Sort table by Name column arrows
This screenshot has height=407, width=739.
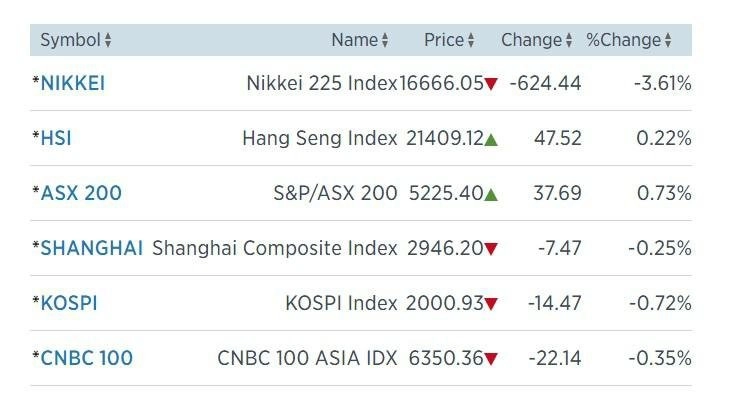tap(385, 41)
